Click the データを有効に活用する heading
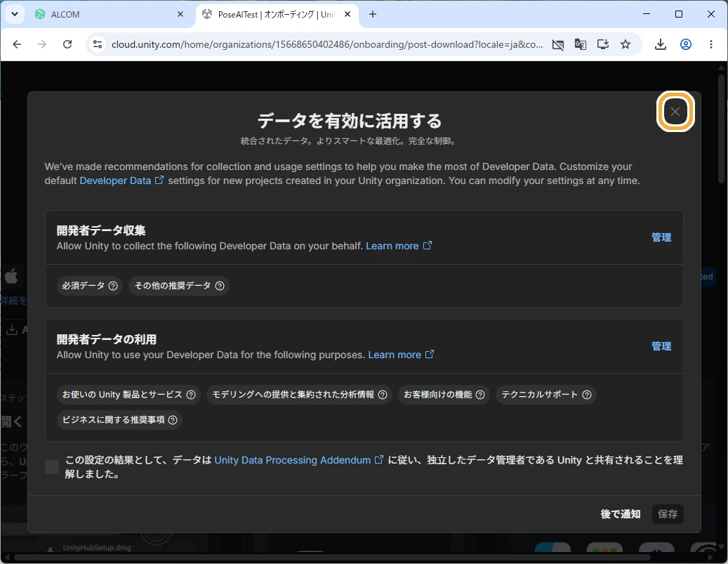This screenshot has height=564, width=728. point(350,121)
